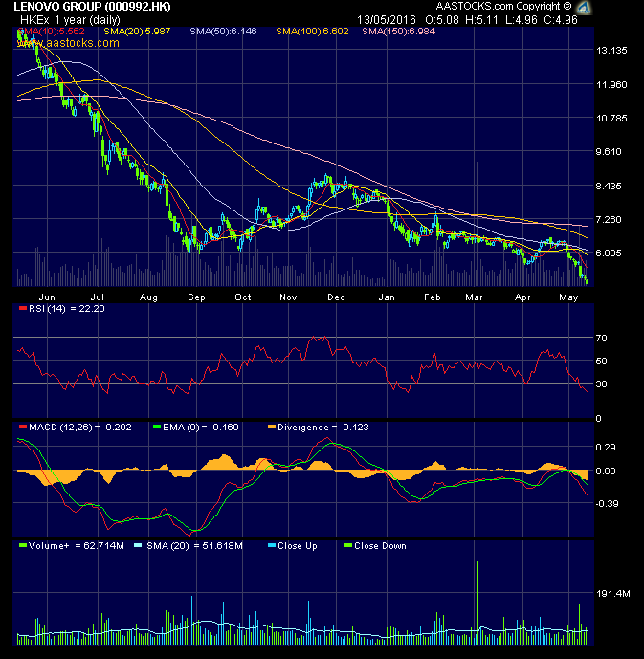Click the 'Volume+ = 62.714M' label

(x=77, y=546)
